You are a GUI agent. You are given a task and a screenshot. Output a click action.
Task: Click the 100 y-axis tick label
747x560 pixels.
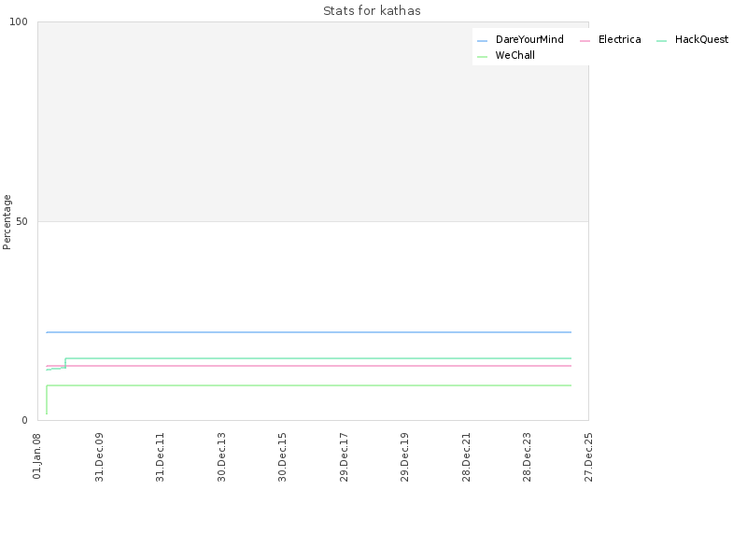point(19,21)
